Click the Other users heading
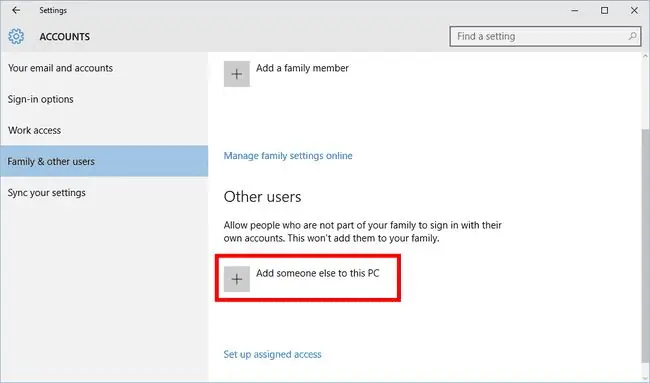 pos(262,197)
